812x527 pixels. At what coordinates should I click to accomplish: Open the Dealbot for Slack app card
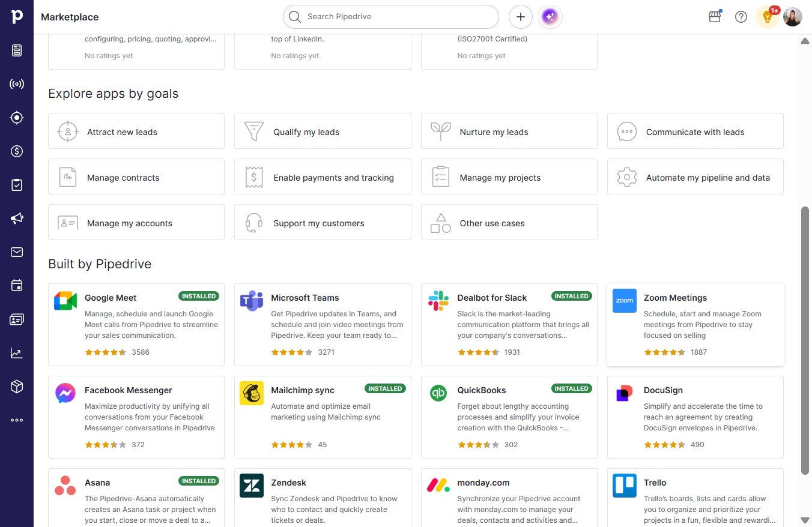tap(509, 325)
